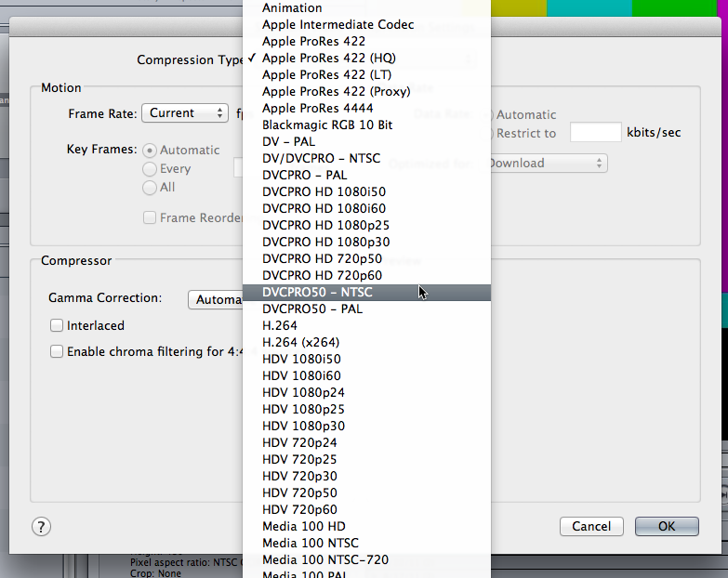
Task: Choose HDV 1080p25
Action: (x=366, y=409)
